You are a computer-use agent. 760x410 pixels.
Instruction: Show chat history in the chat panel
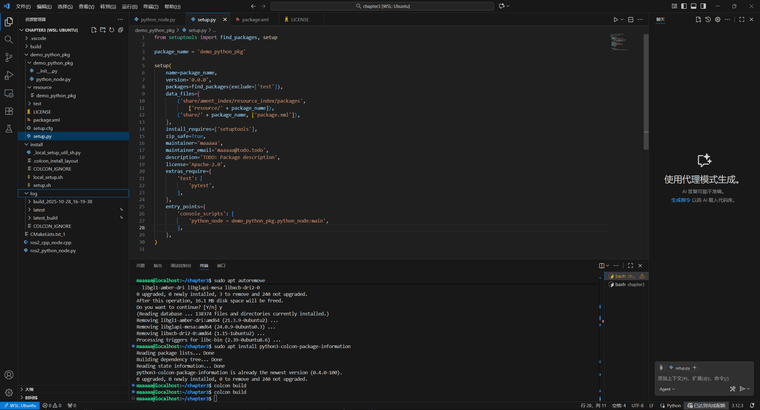(708, 19)
